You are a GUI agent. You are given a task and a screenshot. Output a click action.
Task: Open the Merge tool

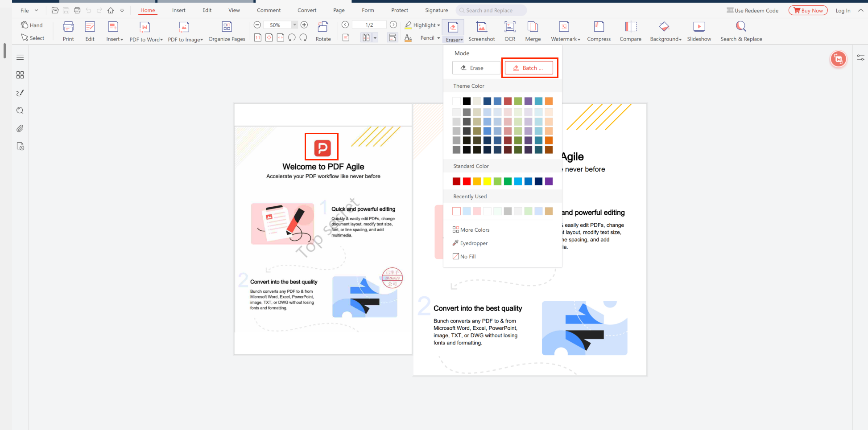(x=533, y=31)
